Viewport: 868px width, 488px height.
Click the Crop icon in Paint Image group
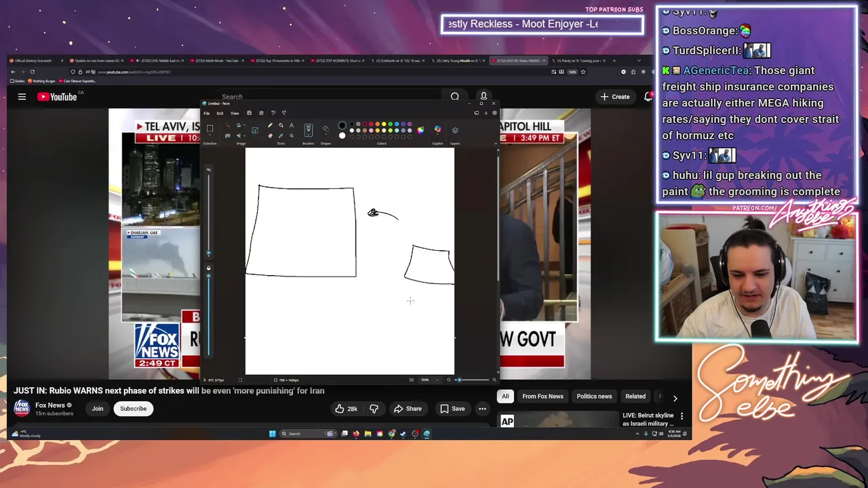(x=228, y=125)
